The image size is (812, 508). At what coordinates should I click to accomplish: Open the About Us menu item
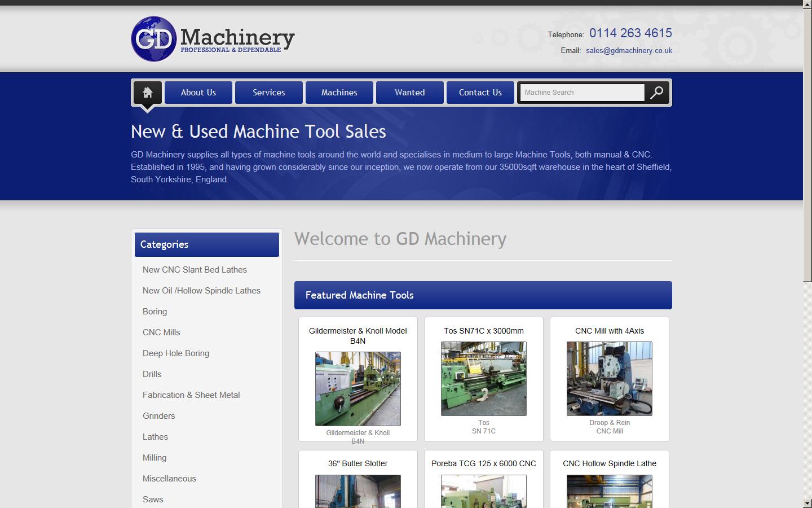pos(198,93)
